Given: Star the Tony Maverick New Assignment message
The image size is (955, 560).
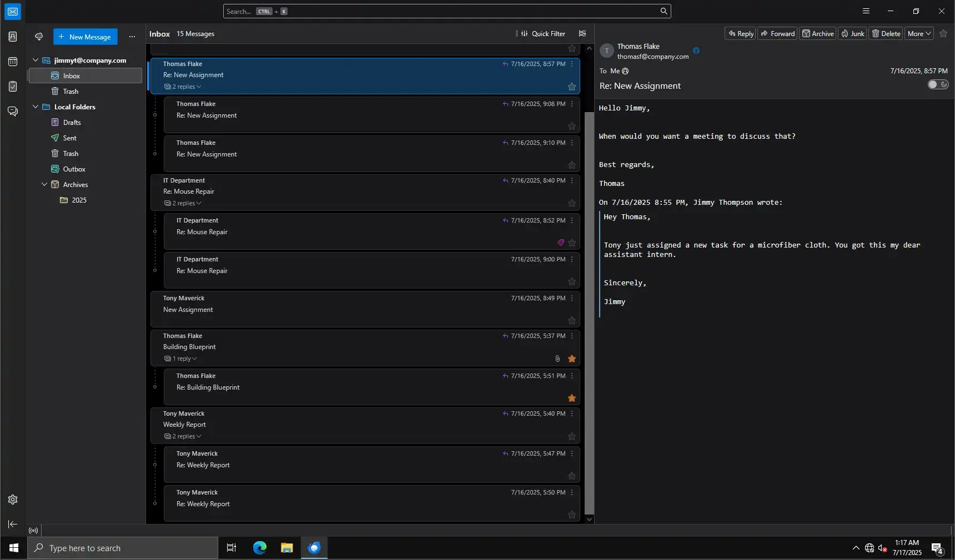Looking at the screenshot, I should pos(571,320).
